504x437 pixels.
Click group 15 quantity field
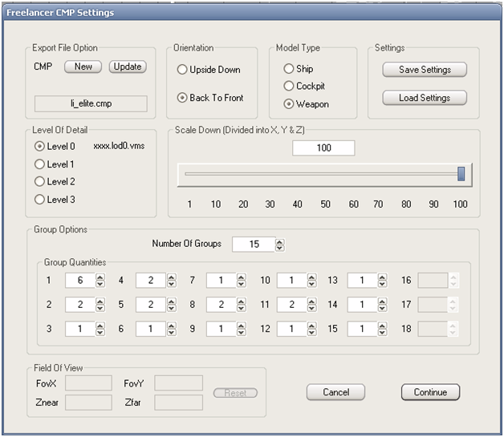[362, 329]
